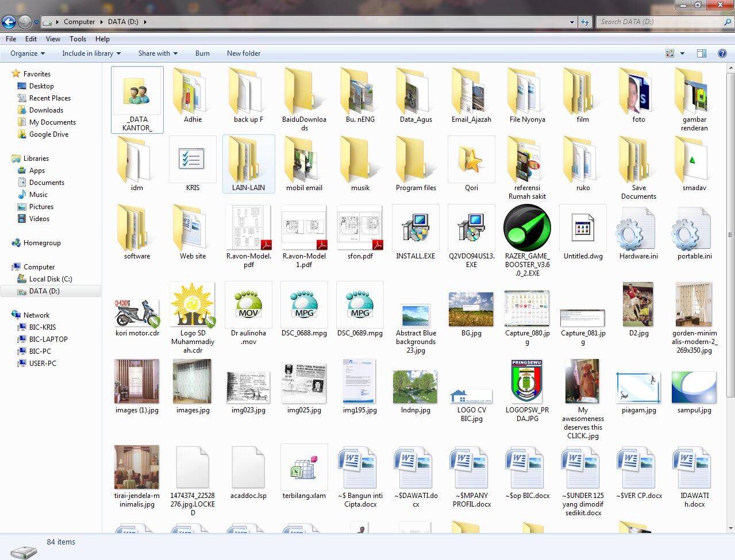Open the Organize dropdown
Image resolution: width=735 pixels, height=560 pixels.
(x=26, y=53)
